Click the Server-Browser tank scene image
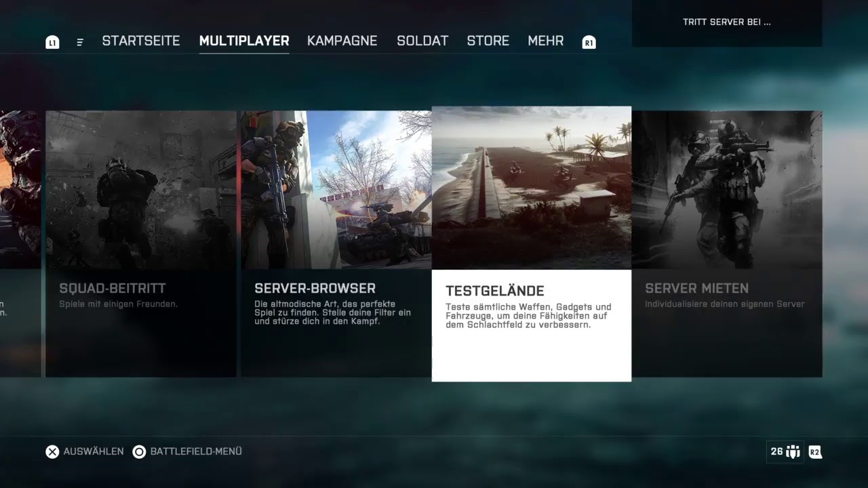The height and width of the screenshot is (488, 868). point(336,190)
